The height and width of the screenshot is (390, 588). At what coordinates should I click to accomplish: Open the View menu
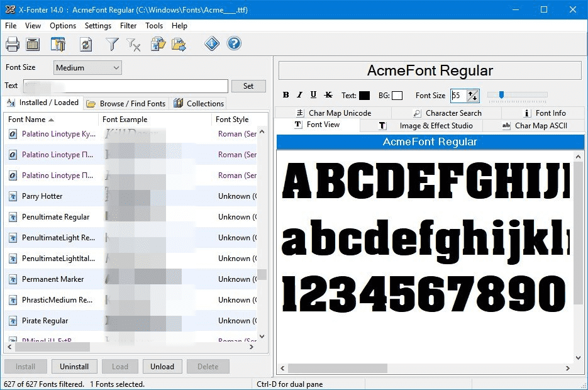(x=33, y=26)
